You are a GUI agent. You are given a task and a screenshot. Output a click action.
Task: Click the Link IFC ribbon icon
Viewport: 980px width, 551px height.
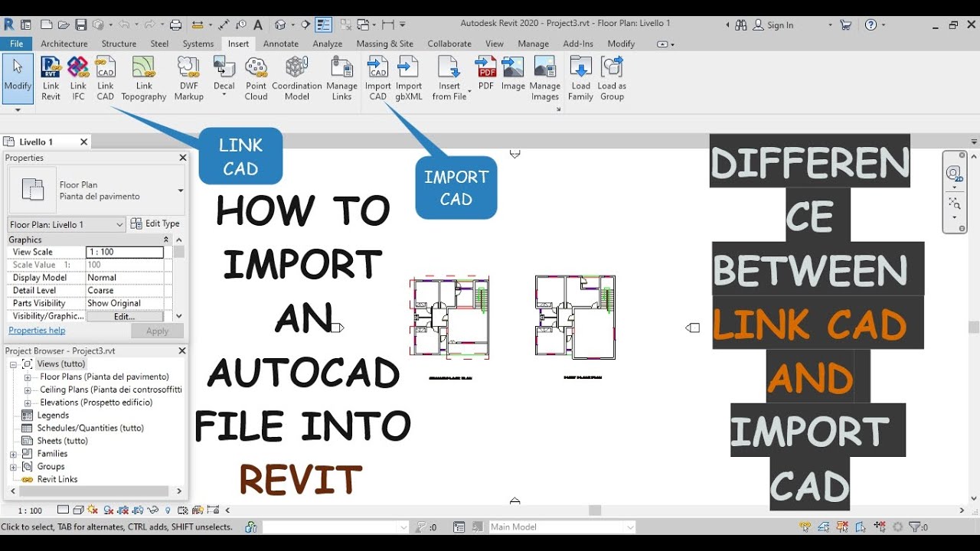pyautogui.click(x=78, y=78)
